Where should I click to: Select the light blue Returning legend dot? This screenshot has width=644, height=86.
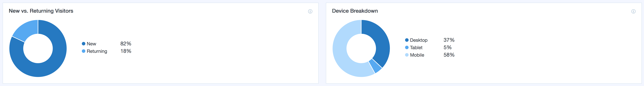pos(83,51)
